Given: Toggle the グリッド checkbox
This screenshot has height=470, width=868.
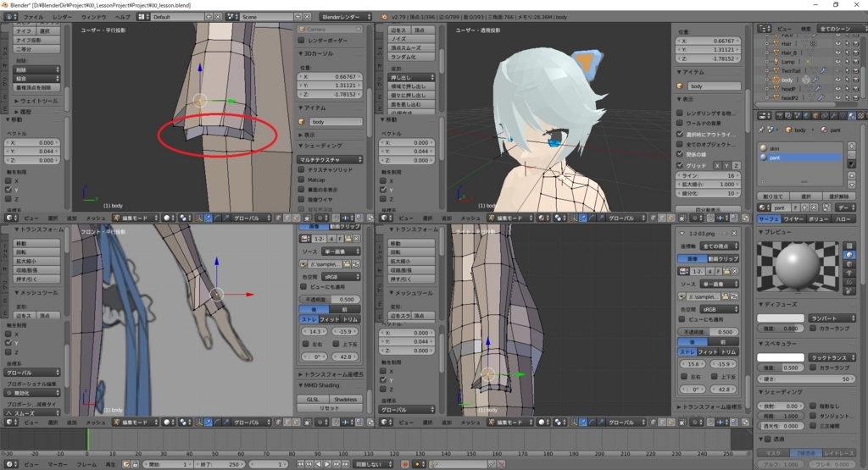Looking at the screenshot, I should pos(680,165).
